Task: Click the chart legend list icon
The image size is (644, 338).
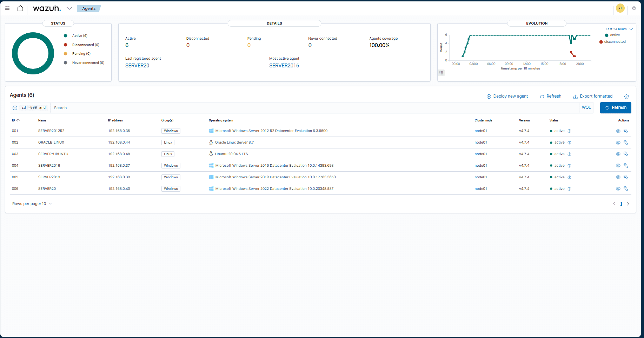Action: 441,73
